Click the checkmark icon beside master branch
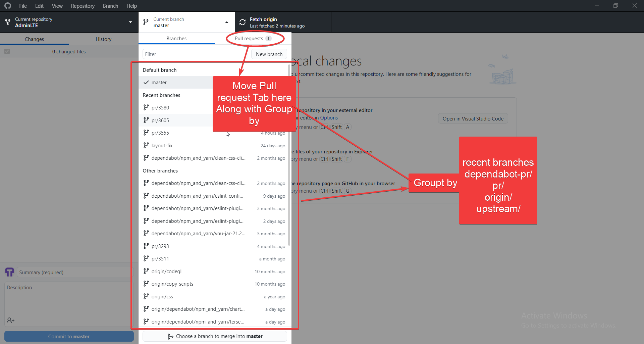The height and width of the screenshot is (344, 644). point(146,82)
